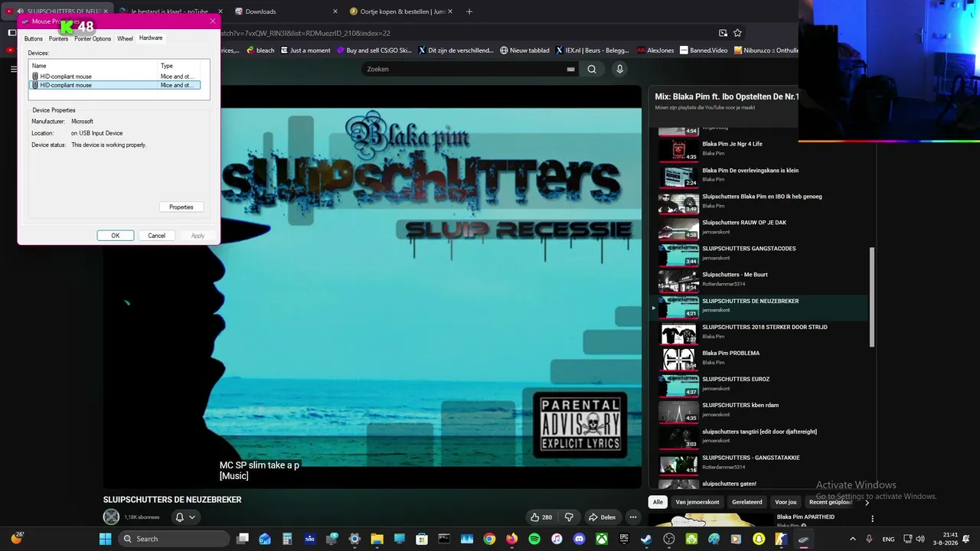Open the Banned.Video bookmark
The height and width of the screenshot is (551, 980).
pyautogui.click(x=703, y=51)
